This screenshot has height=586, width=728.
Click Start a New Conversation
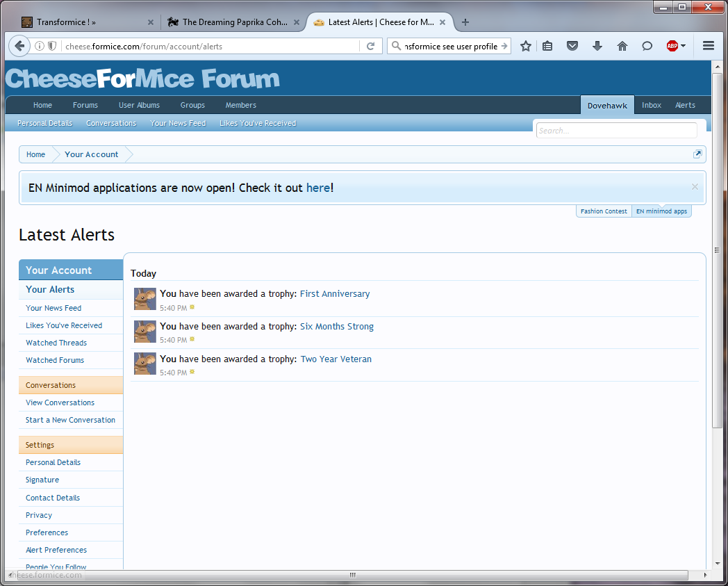[71, 420]
